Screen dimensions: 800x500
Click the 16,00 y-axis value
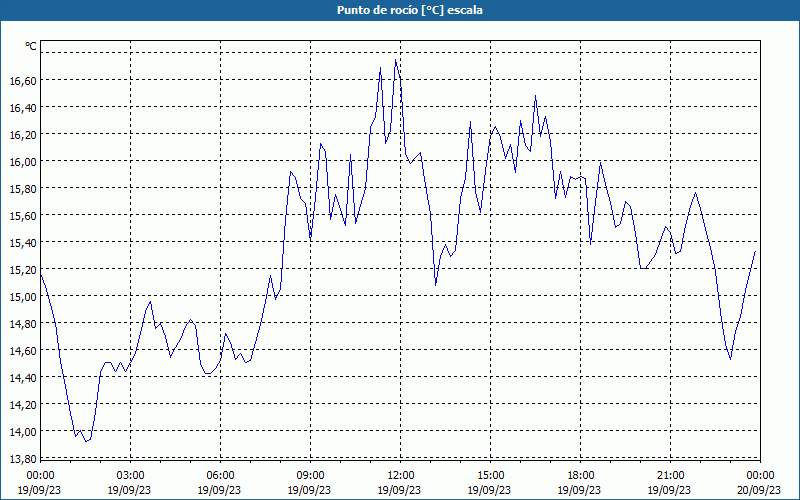click(23, 162)
